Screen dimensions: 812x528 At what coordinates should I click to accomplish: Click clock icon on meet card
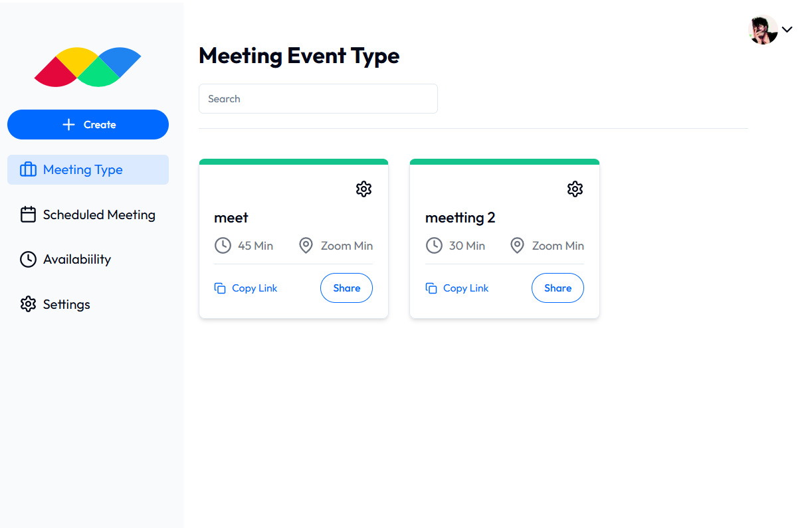tap(223, 246)
